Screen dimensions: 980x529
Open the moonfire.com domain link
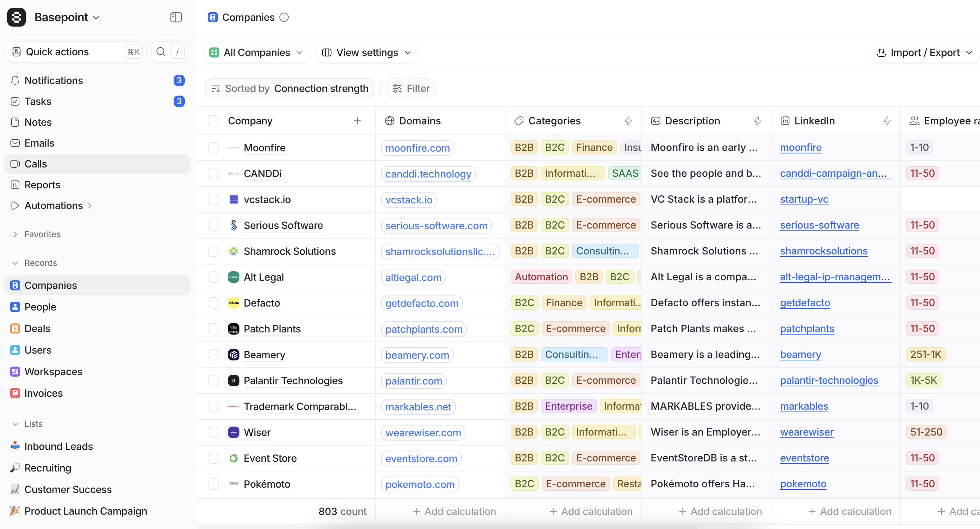pos(417,148)
